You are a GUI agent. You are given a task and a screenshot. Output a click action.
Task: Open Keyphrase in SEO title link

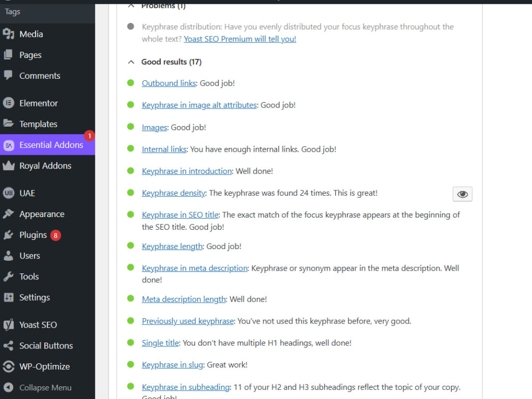point(180,215)
